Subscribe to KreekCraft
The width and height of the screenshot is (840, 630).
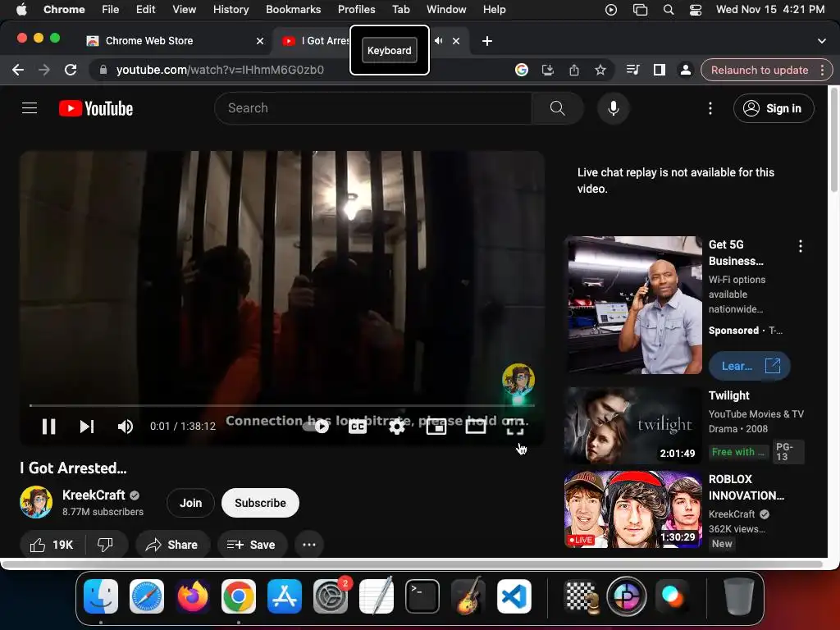tap(260, 503)
